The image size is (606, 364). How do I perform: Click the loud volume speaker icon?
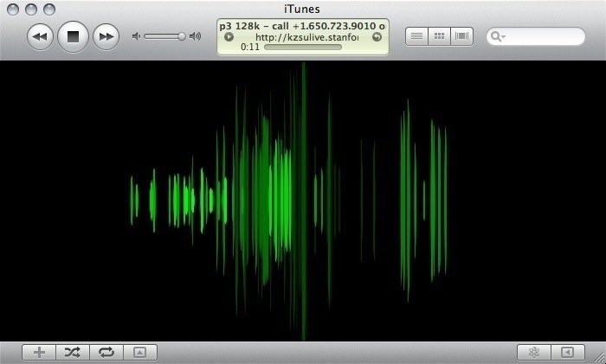pyautogui.click(x=195, y=36)
